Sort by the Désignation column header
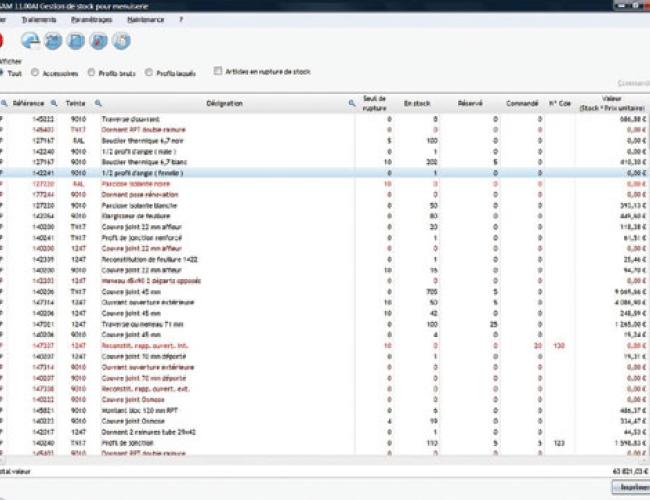This screenshot has height=500, width=650. coord(224,103)
